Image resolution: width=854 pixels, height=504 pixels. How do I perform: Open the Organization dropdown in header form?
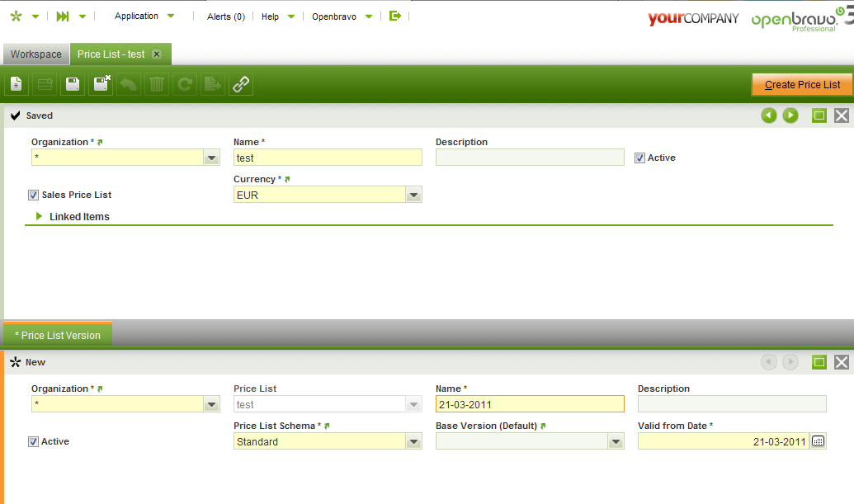[x=211, y=158]
